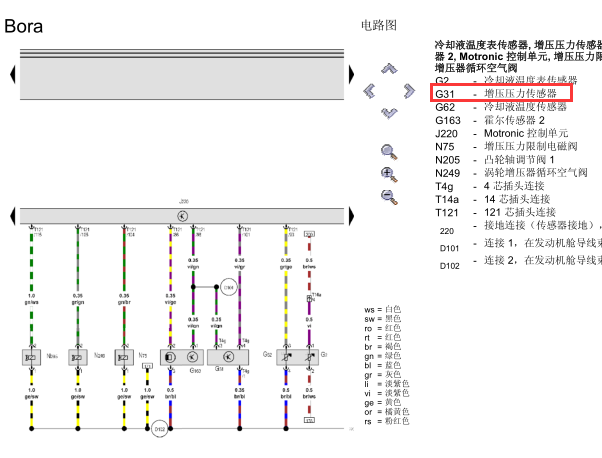
Task: Select legend row N249 涡轮增压器循环空气阀
Action: [x=511, y=173]
